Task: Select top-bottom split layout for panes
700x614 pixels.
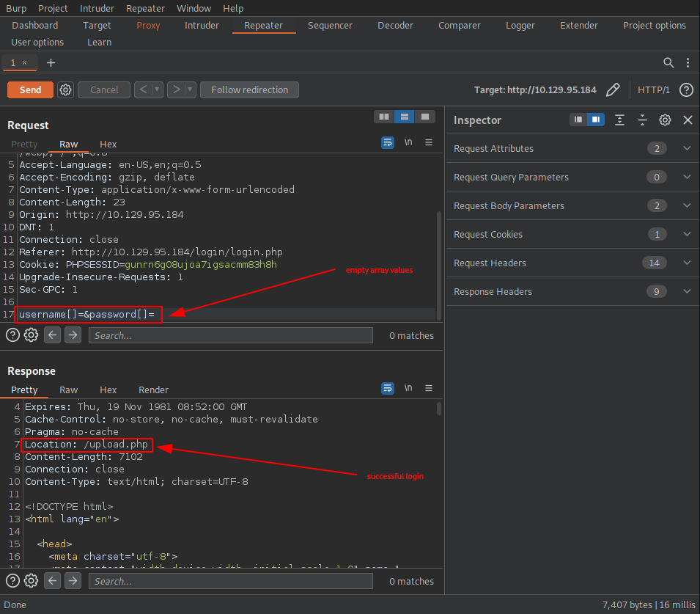Action: tap(403, 117)
